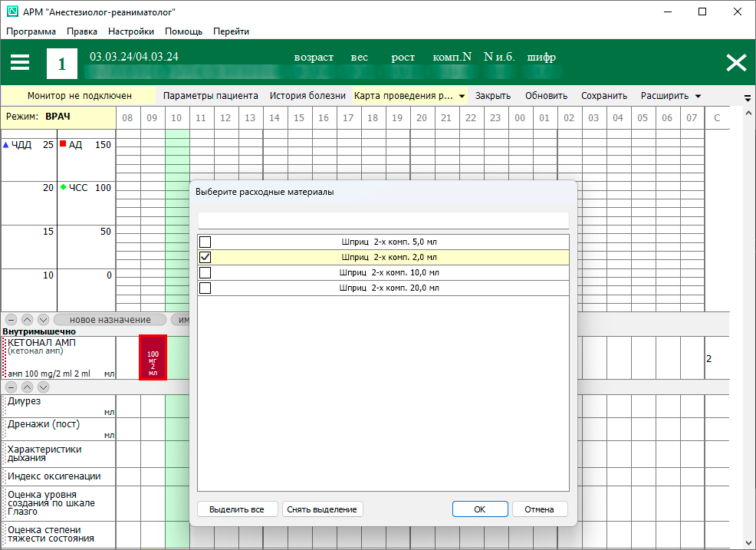Image resolution: width=756 pixels, height=550 pixels.
Task: Click the minus button above Диурез row
Action: tap(11, 387)
